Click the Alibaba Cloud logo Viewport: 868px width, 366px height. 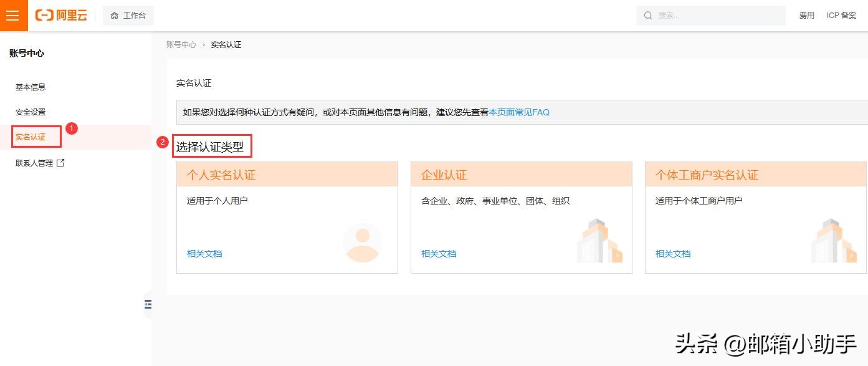coord(59,16)
